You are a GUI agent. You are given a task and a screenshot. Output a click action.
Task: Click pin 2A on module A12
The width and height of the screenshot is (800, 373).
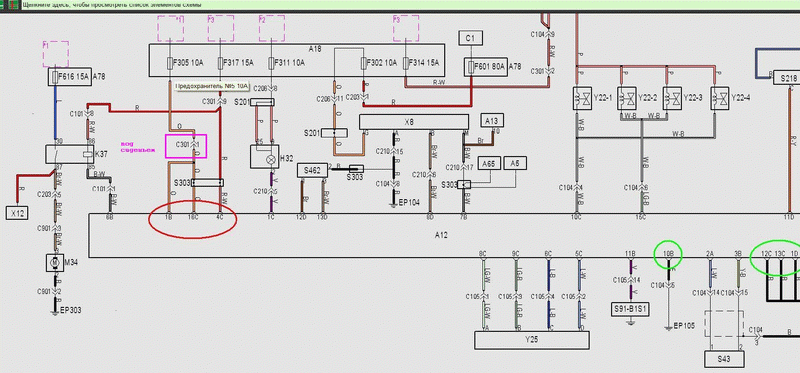(710, 253)
